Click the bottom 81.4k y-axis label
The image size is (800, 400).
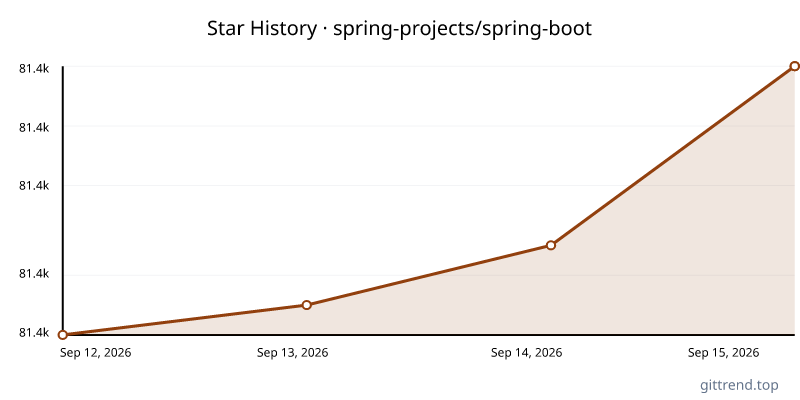point(34,333)
